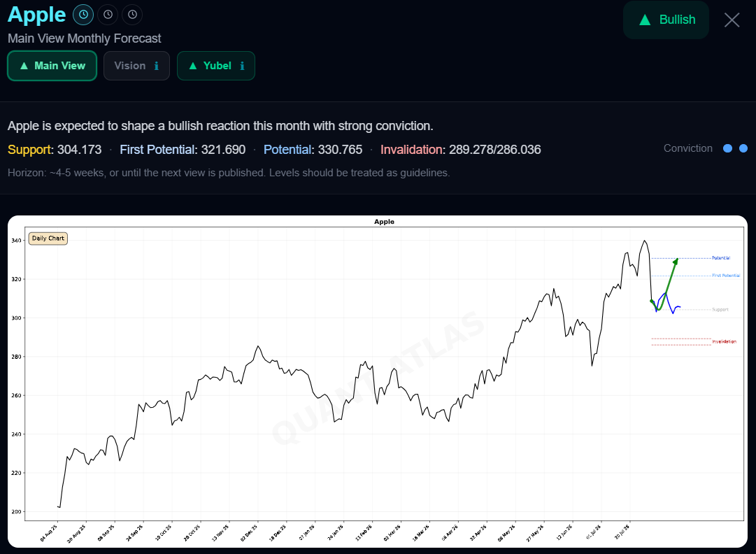The image size is (756, 554).
Task: Click the second Conviction dot
Action: click(x=743, y=148)
